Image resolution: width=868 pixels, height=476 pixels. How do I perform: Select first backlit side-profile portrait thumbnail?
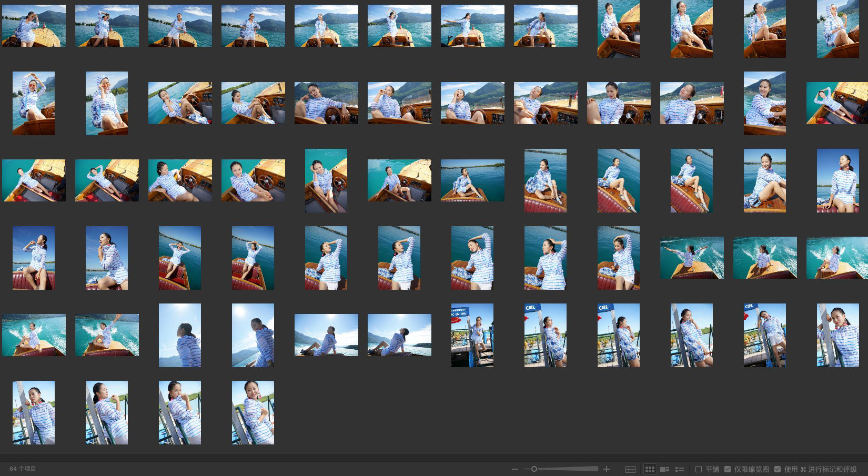tap(179, 335)
